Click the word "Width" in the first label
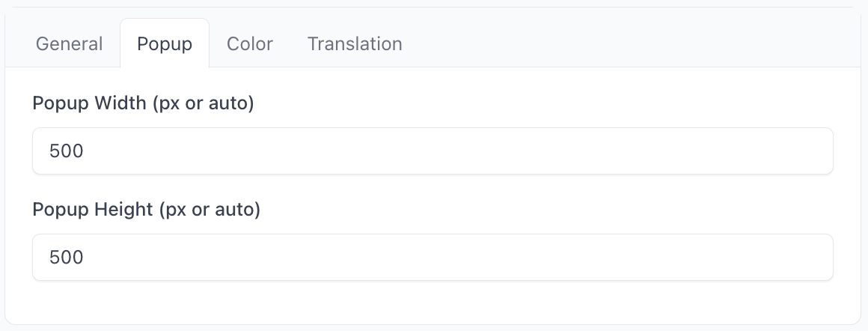 point(120,103)
